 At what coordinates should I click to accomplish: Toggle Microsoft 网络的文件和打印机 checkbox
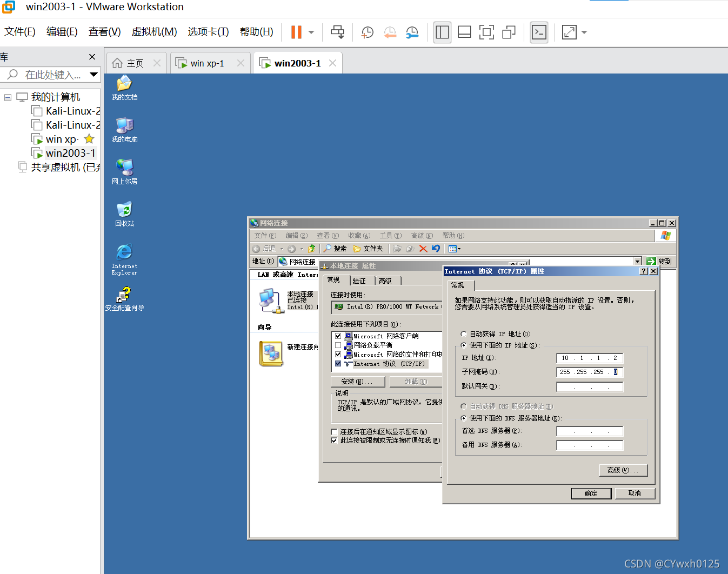click(338, 355)
